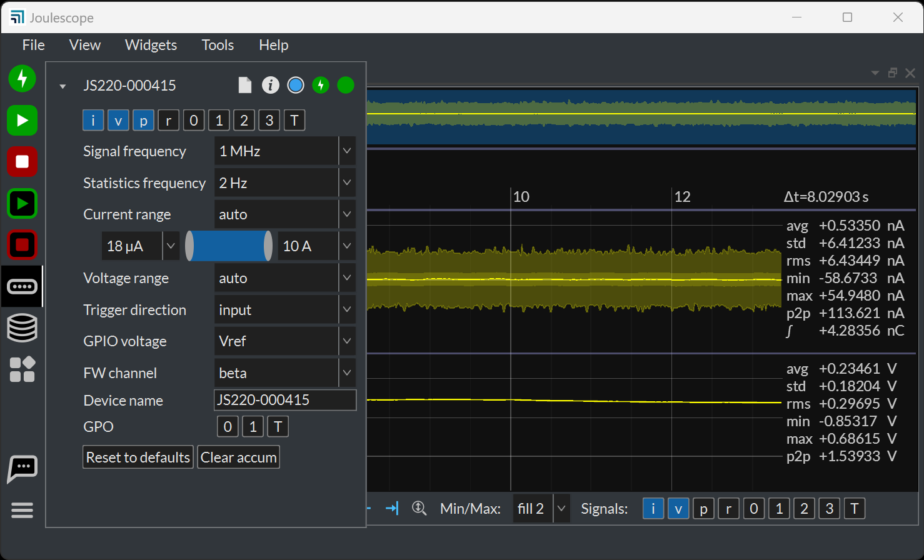Click the blue current range slider bar
924x560 pixels.
pos(229,246)
